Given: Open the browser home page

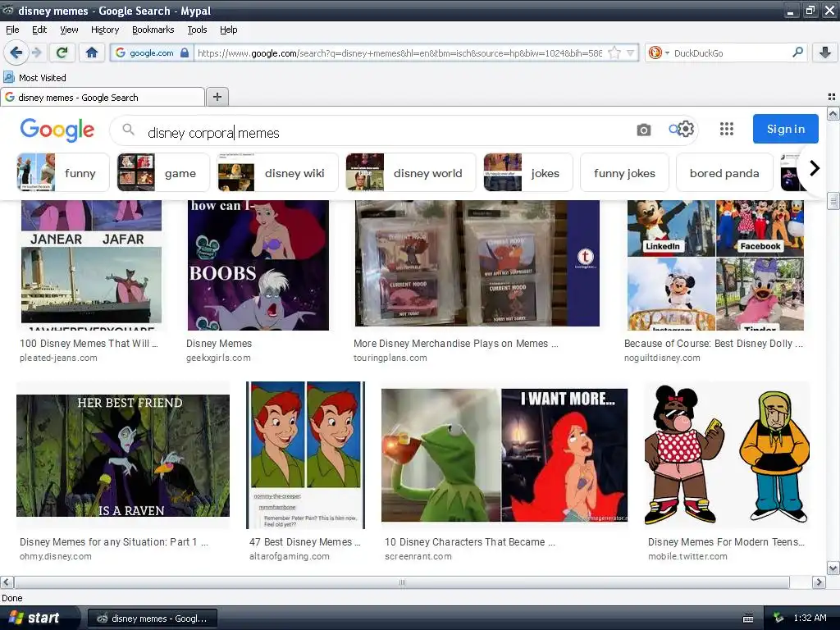Looking at the screenshot, I should click(92, 52).
